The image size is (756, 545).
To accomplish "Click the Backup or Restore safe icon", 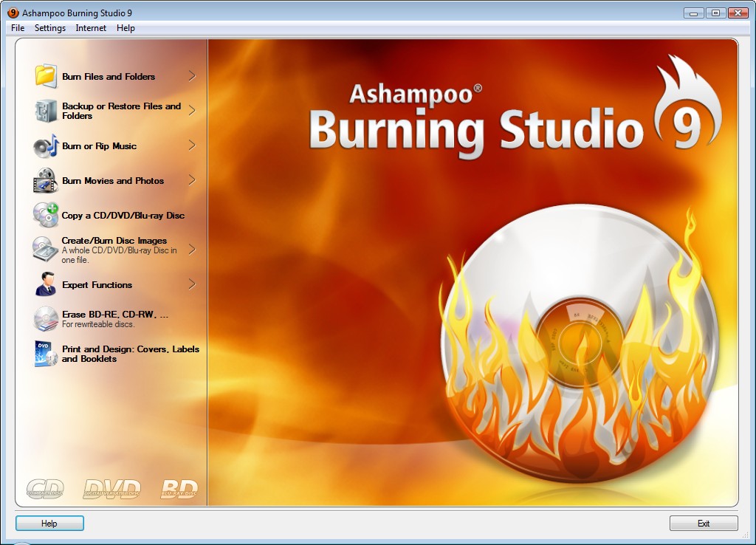I will [46, 111].
